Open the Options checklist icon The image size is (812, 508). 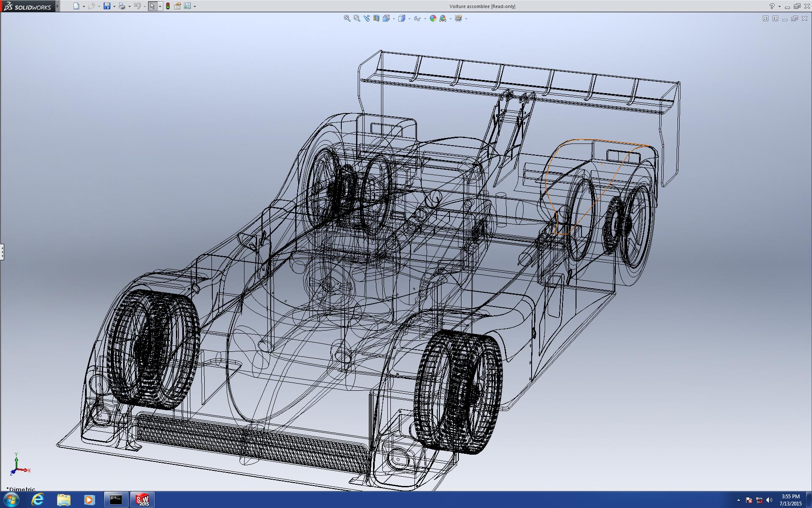(x=187, y=6)
